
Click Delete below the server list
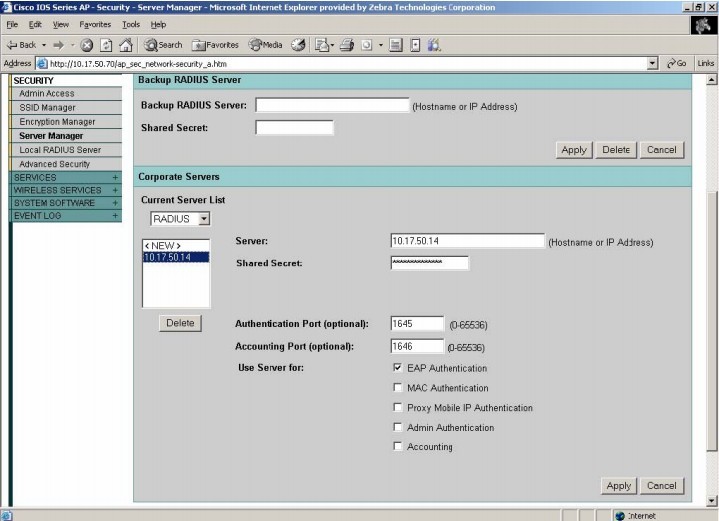[180, 323]
